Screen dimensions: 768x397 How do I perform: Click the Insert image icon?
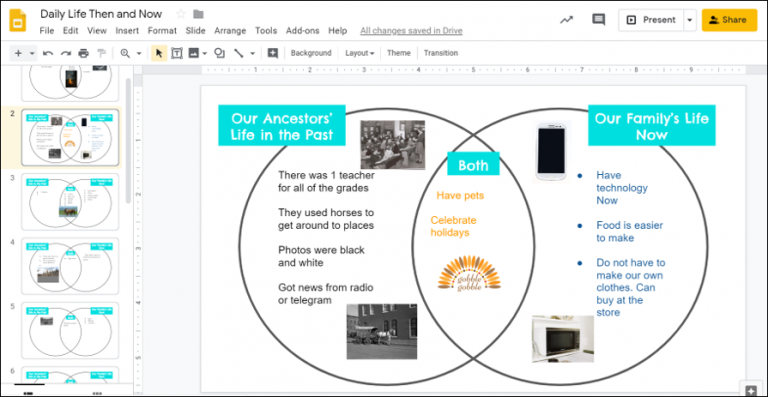click(x=193, y=53)
